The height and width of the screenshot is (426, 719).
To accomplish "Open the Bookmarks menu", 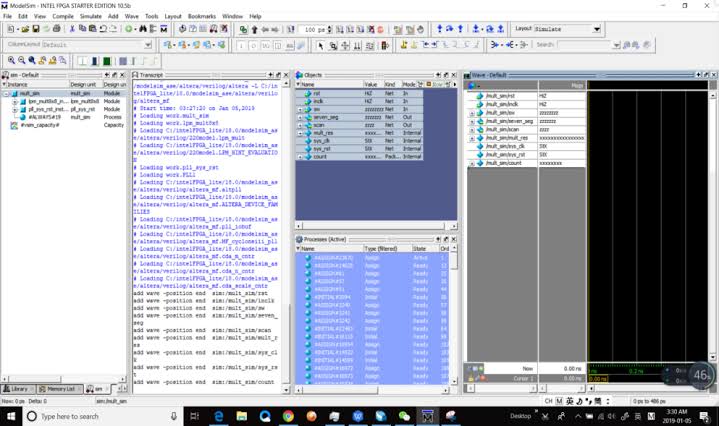I will 202,16.
